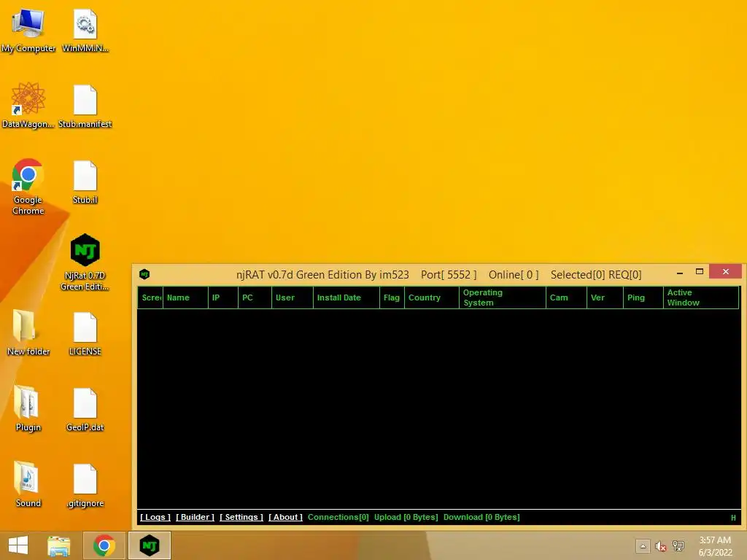This screenshot has height=560, width=747.
Task: Open File Explorer from the taskbar
Action: (59, 545)
